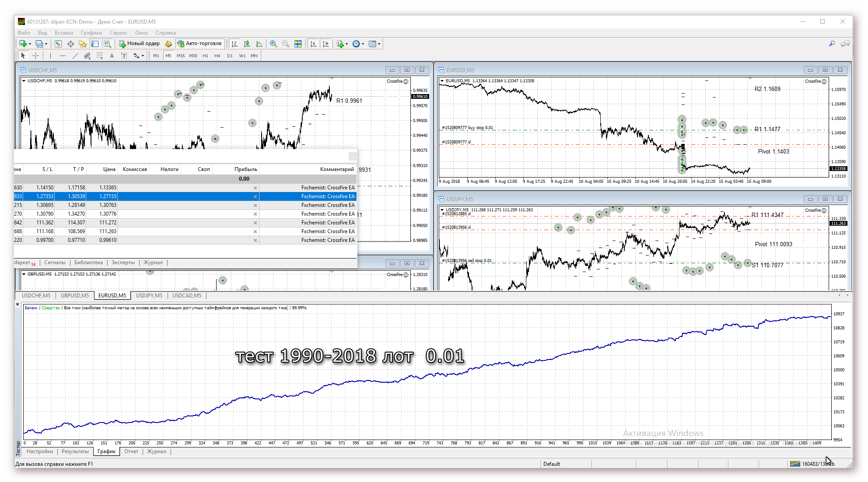Switch to GBPUSD,M5 chart tab
The height and width of the screenshot is (482, 868).
(x=75, y=296)
